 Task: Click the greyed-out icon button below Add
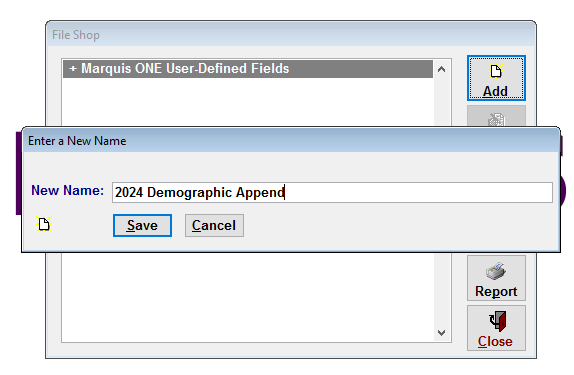pyautogui.click(x=496, y=116)
